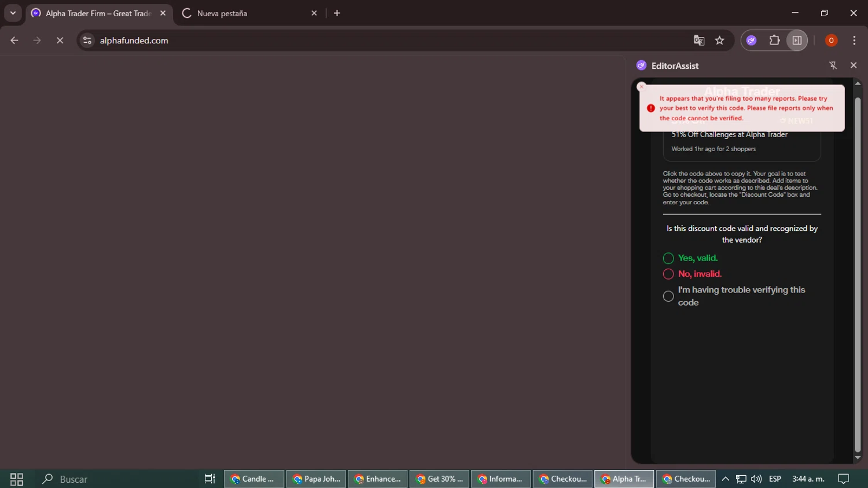Open the Chrome profile avatar
Screen dimensions: 868x488
click(x=831, y=41)
